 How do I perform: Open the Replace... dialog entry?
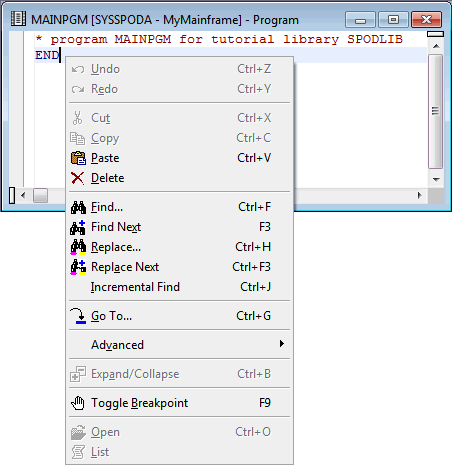click(180, 247)
